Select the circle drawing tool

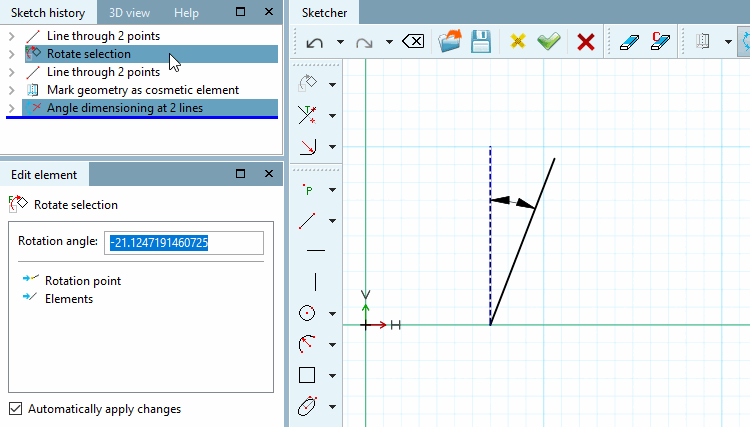(307, 314)
